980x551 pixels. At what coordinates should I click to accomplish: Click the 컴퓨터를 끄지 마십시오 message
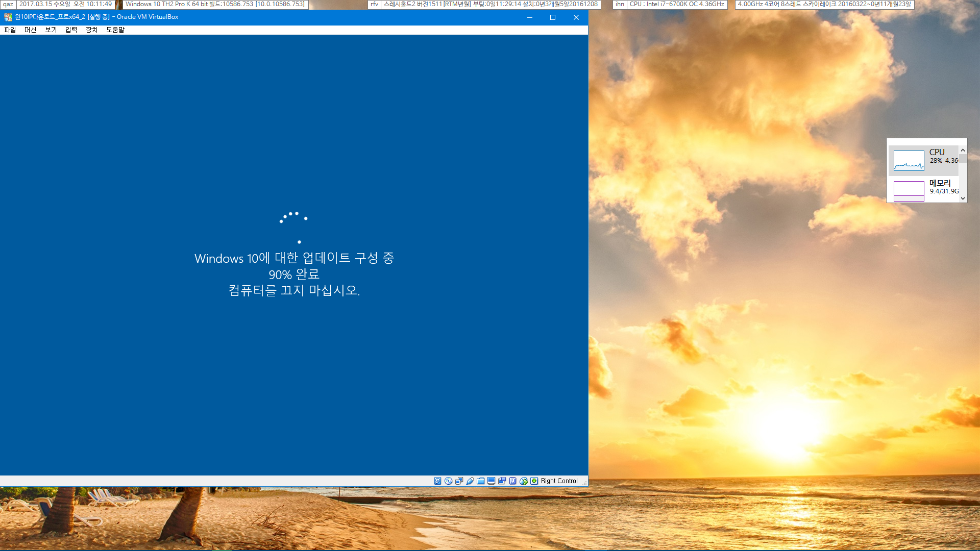[294, 290]
